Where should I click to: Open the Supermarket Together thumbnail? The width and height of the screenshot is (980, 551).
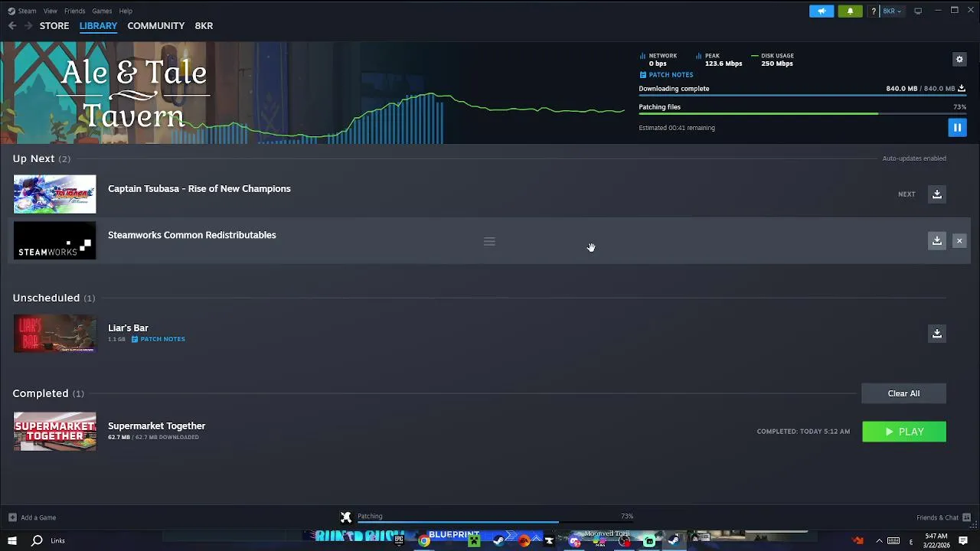(54, 432)
